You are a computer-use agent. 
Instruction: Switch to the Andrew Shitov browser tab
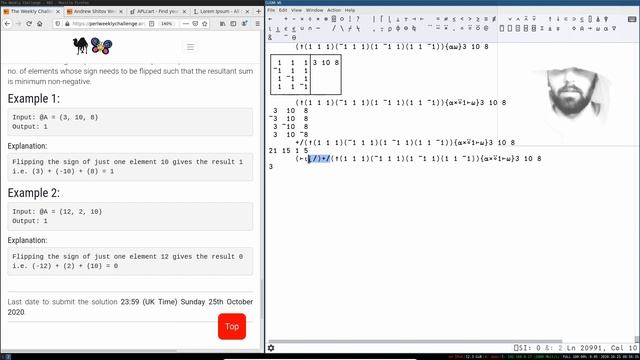[x=95, y=11]
